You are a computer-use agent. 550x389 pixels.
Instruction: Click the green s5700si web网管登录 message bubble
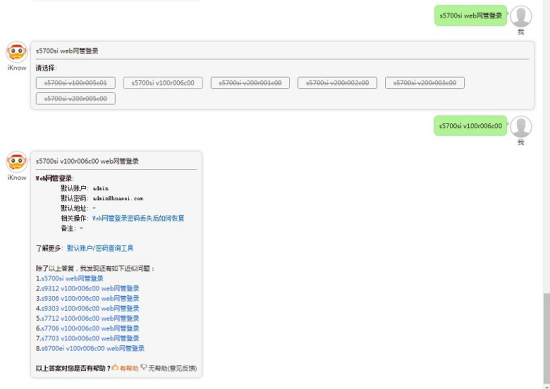(471, 15)
